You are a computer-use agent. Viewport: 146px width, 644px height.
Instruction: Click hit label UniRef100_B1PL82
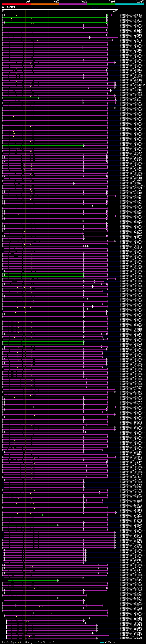pos(131,588)
